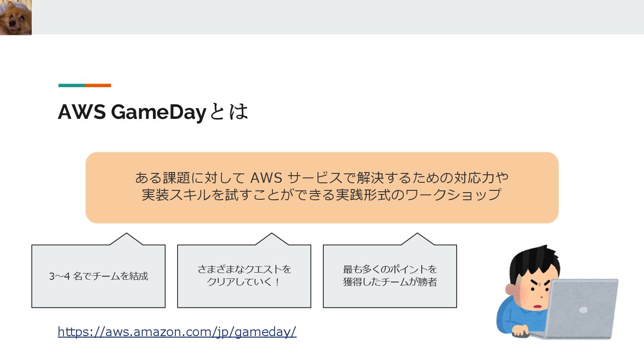644x362 pixels.
Task: Click the pointer tip of the team callout
Action: coord(127,234)
